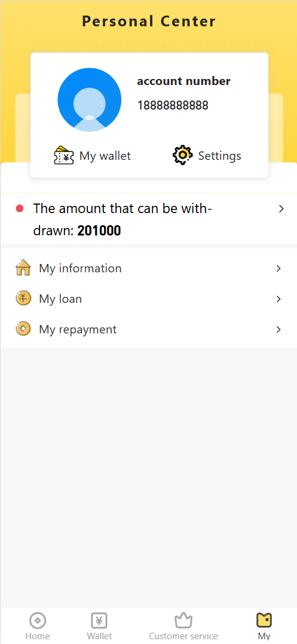The image size is (297, 644).
Task: Click the Wallet yen icon in bottom bar
Action: [x=99, y=620]
